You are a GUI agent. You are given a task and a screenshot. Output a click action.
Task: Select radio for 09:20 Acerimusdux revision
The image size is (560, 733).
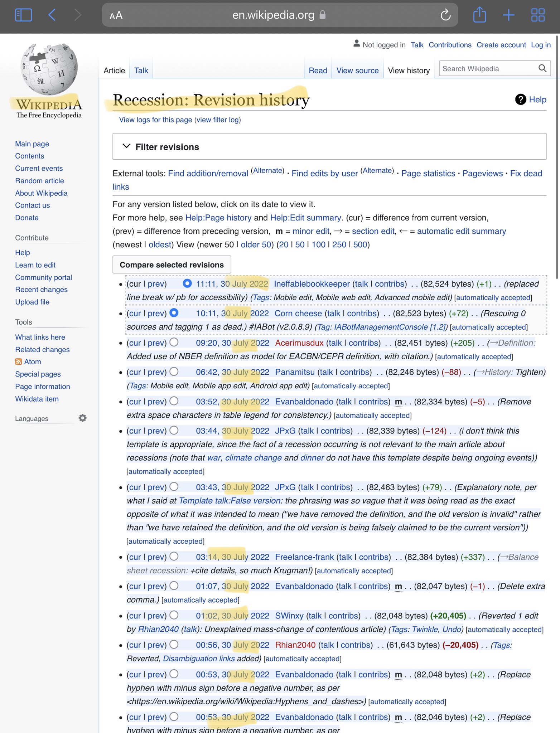(x=174, y=342)
